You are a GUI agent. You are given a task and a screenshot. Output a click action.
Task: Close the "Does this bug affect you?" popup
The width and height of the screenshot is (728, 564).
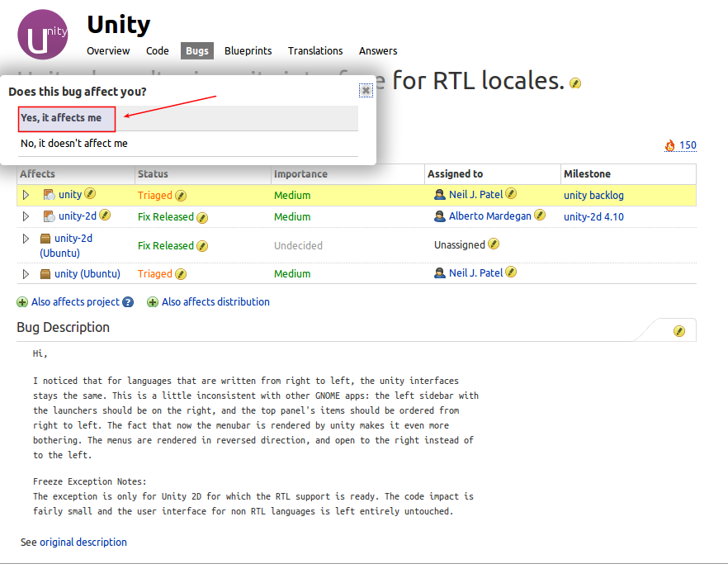point(365,90)
